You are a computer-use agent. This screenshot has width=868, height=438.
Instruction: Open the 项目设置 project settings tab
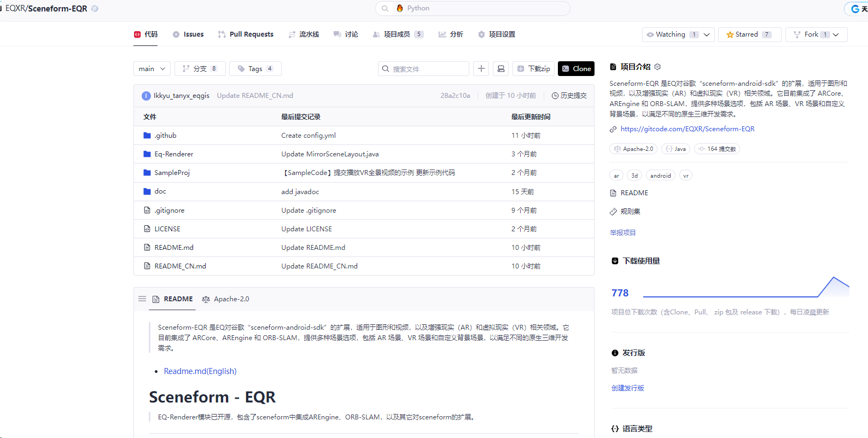(x=497, y=34)
